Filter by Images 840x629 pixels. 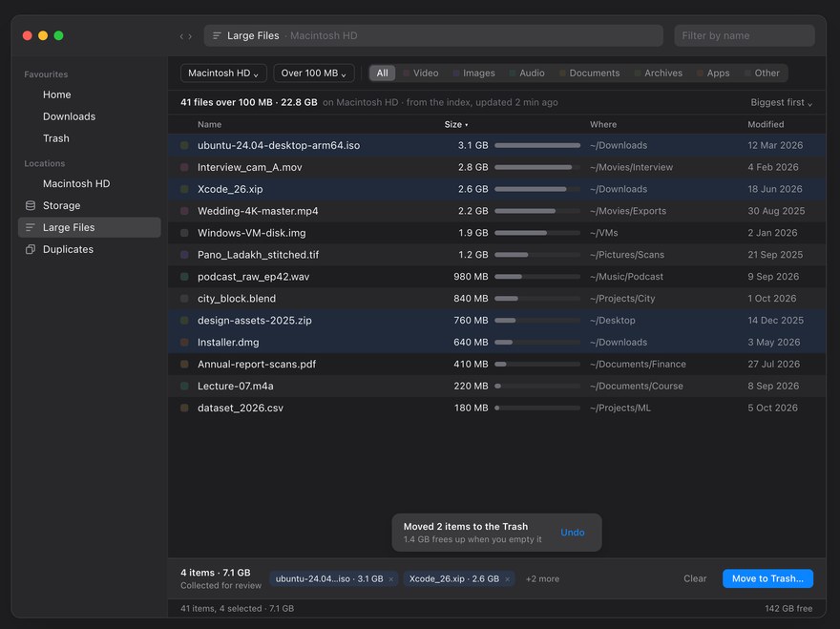click(x=473, y=73)
